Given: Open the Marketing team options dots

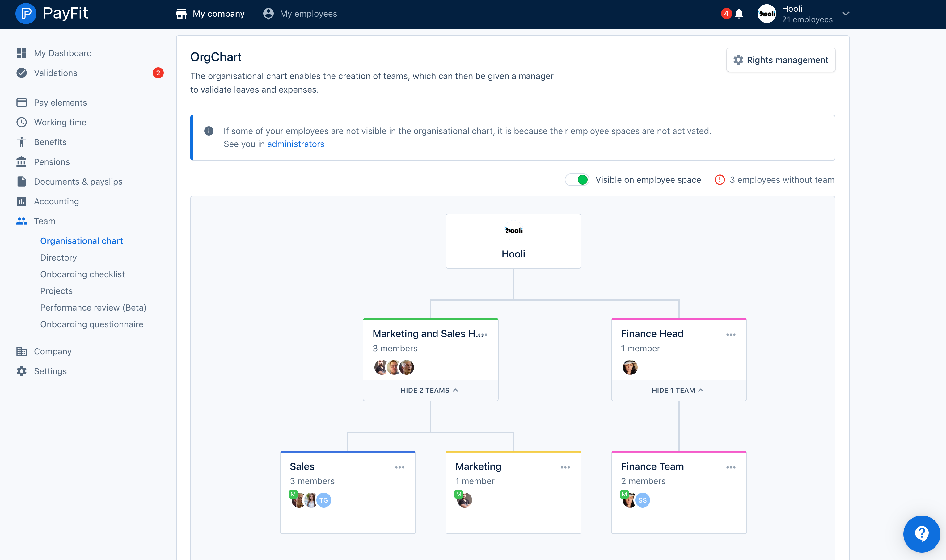Looking at the screenshot, I should 565,467.
